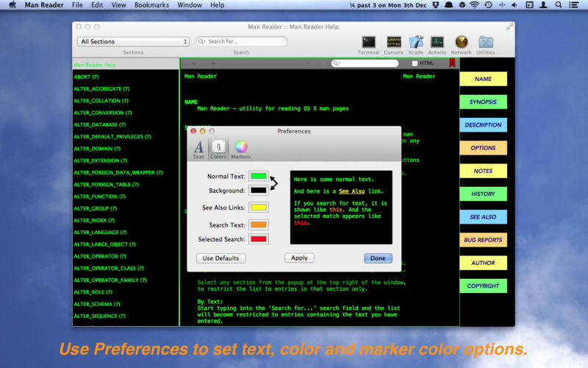The image size is (588, 368).
Task: Jump to the AUTHOR marker
Action: [483, 263]
